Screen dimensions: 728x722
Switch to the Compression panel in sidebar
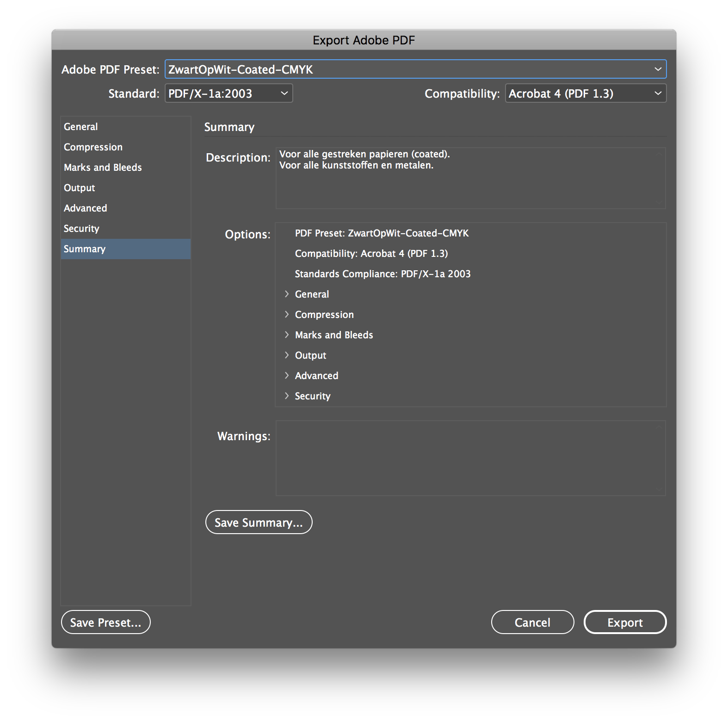coord(126,147)
